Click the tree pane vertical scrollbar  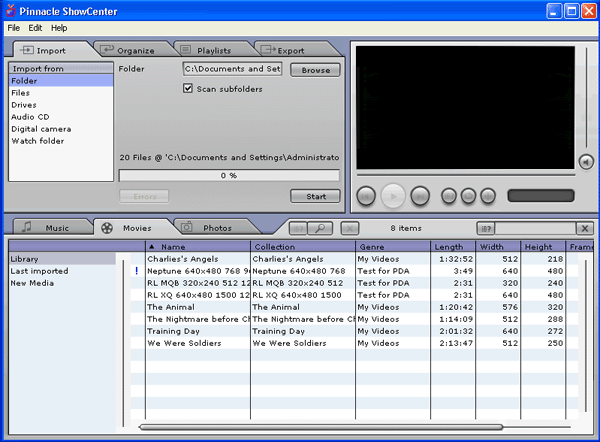(123, 343)
